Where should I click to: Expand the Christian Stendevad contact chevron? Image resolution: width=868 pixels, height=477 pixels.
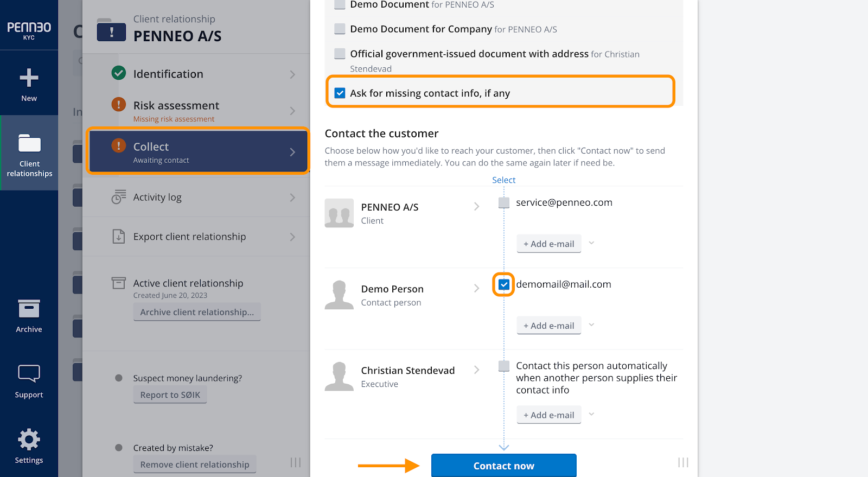[477, 370]
